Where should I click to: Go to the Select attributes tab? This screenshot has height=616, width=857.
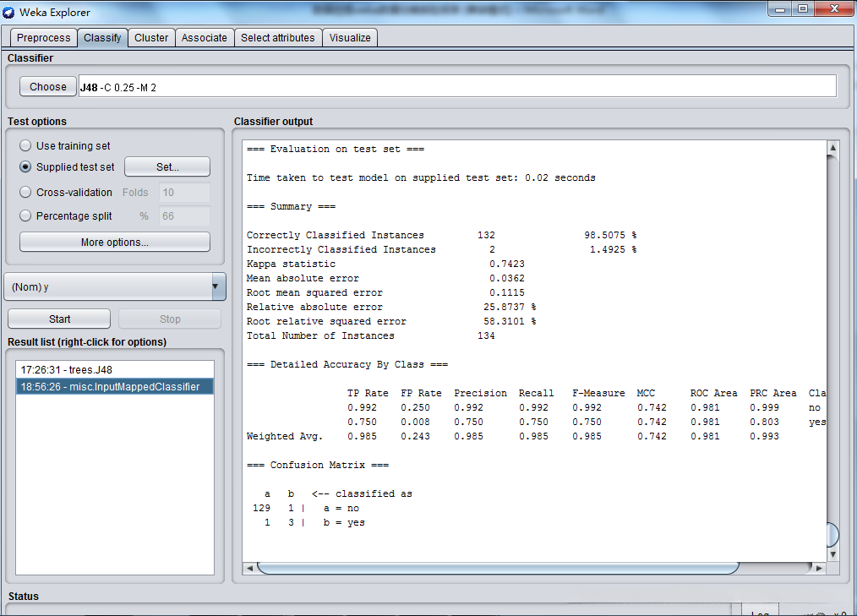point(277,38)
